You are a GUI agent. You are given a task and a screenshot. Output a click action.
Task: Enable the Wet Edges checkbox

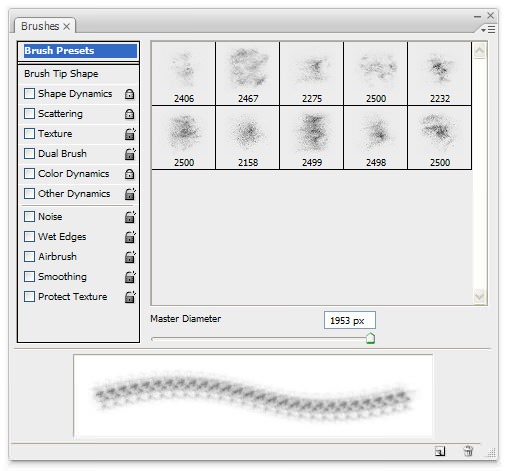click(29, 237)
